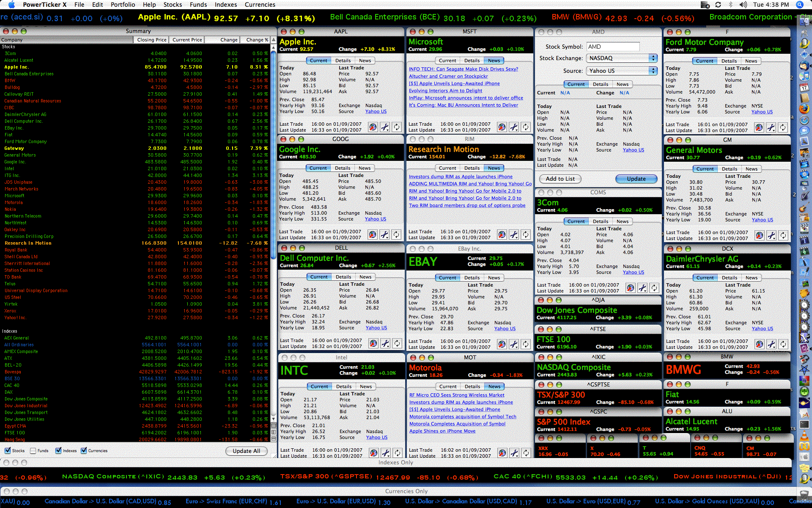
Task: Click refresh icon in AAPL window
Action: (396, 127)
